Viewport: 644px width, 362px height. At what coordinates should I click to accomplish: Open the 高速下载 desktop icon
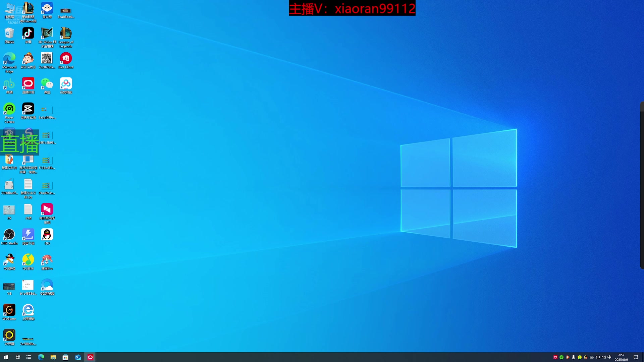(28, 237)
